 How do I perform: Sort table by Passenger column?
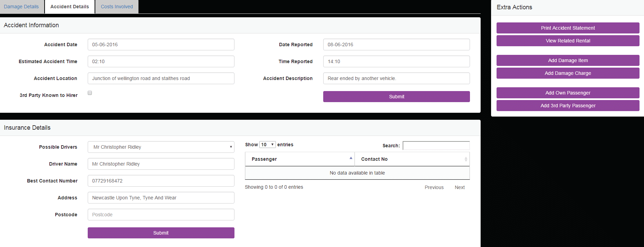coord(299,159)
